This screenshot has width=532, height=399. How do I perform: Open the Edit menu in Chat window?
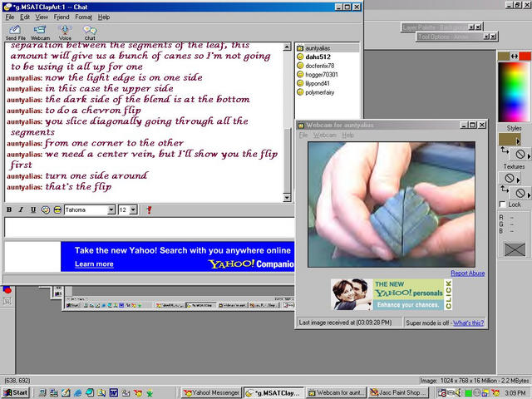coord(24,17)
